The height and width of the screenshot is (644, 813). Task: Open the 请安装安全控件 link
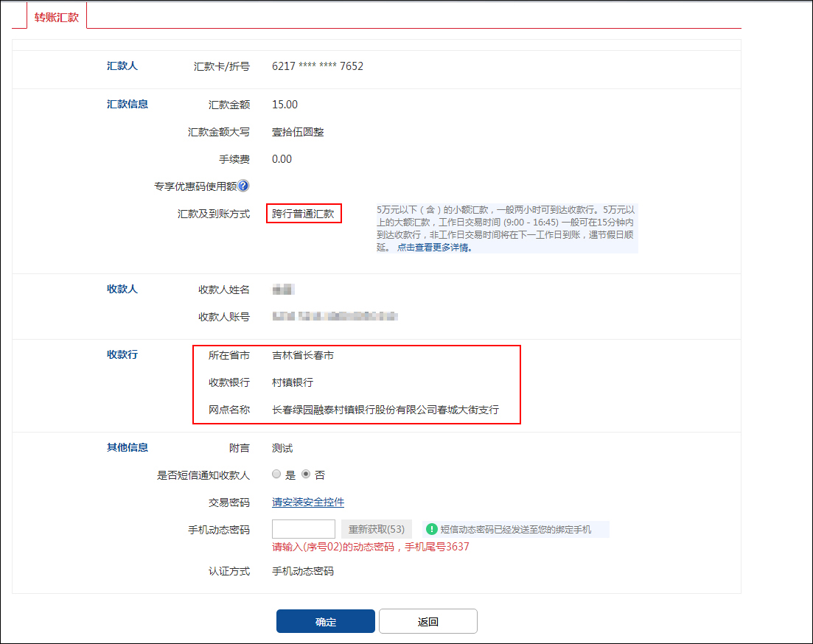click(x=308, y=502)
